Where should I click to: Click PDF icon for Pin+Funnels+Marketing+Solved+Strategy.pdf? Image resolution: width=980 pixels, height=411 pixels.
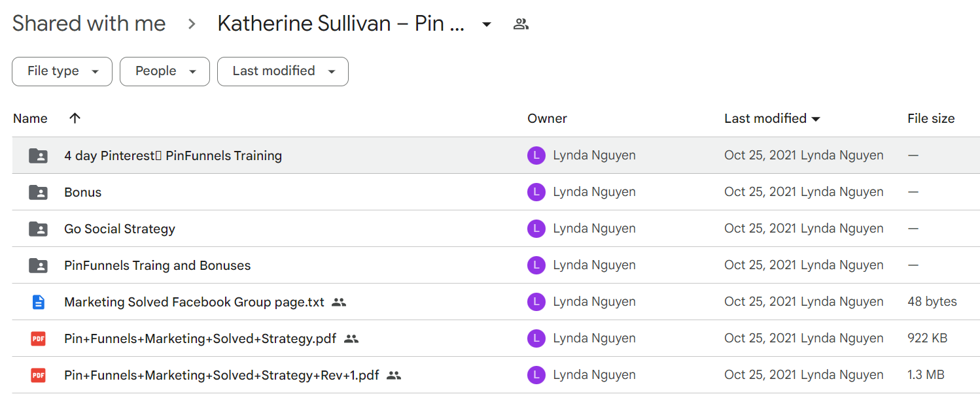[39, 338]
